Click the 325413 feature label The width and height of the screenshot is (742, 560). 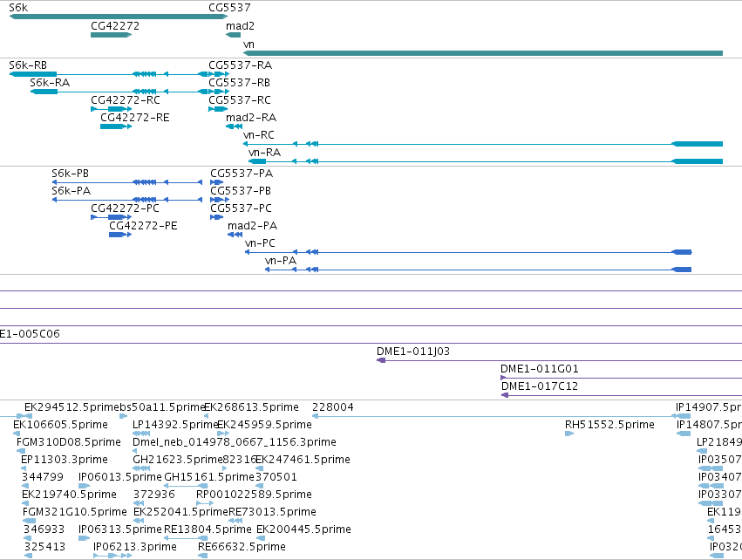coord(45,548)
